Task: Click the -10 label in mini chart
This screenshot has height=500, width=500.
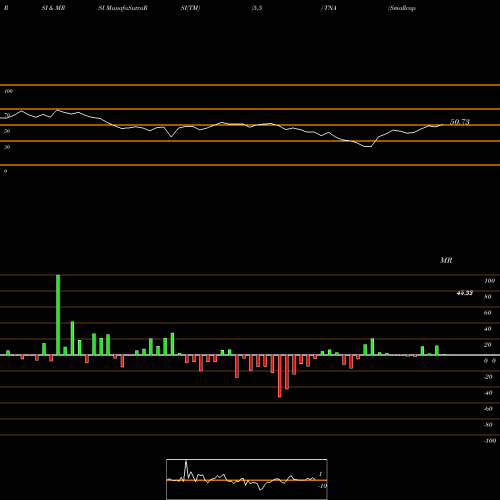Action: tap(322, 486)
